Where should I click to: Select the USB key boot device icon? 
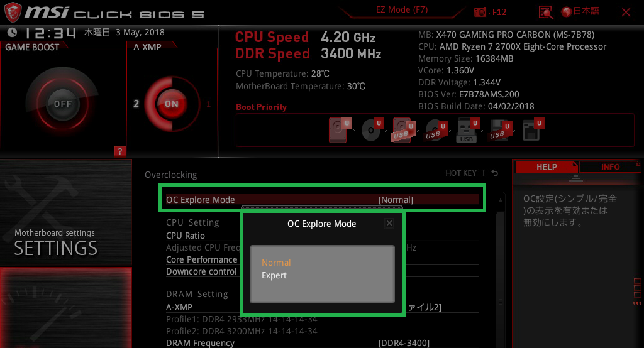[468, 130]
